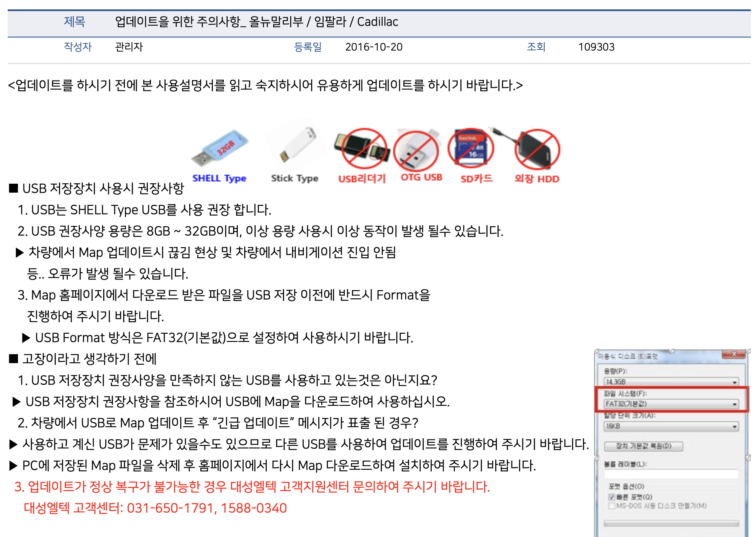Click the SHELL Type caption text
This screenshot has width=756, height=537.
coord(219,178)
